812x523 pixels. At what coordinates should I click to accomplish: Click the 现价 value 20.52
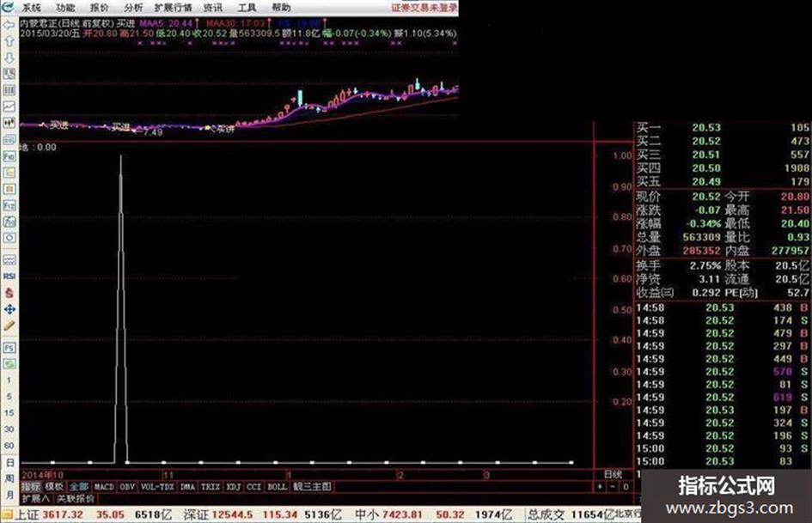click(x=706, y=197)
